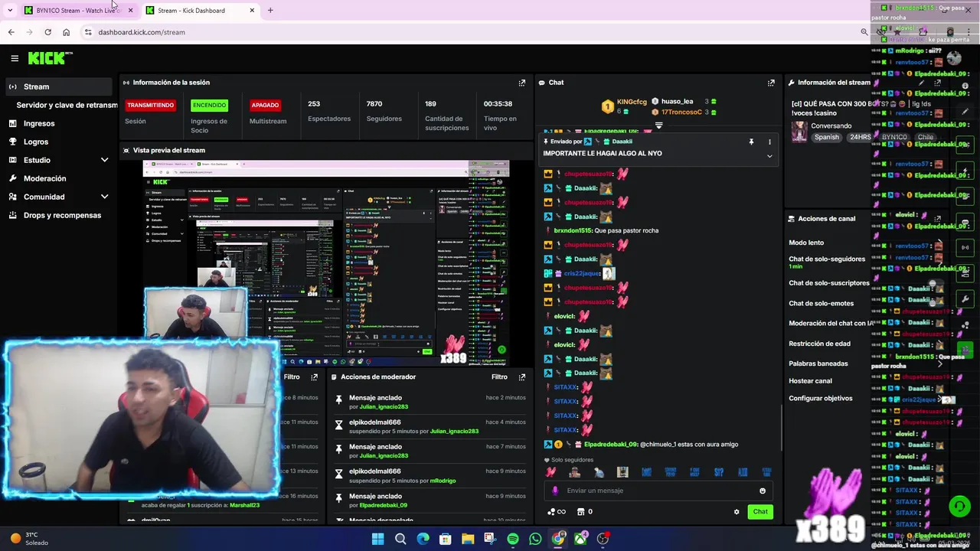
Task: Unpin the pinned chat message
Action: coord(751,142)
